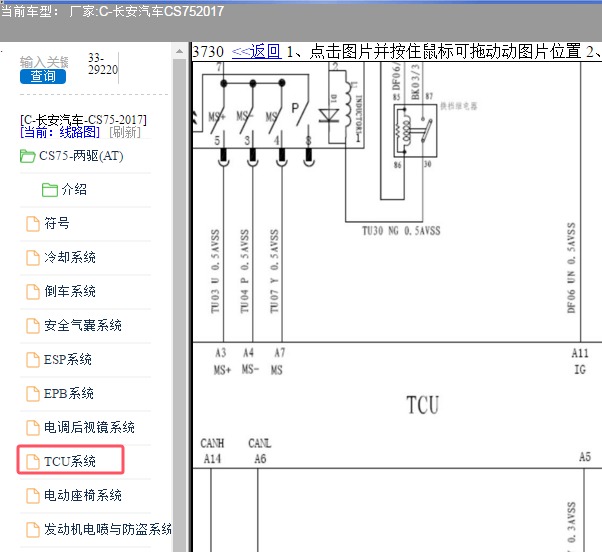Click the 查询 search button
602x552 pixels.
[x=43, y=76]
